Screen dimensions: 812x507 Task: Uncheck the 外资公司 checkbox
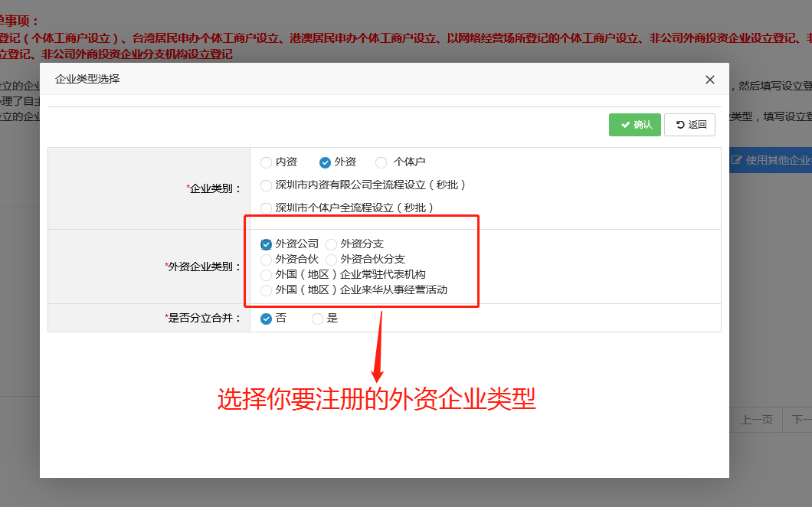[x=267, y=244]
